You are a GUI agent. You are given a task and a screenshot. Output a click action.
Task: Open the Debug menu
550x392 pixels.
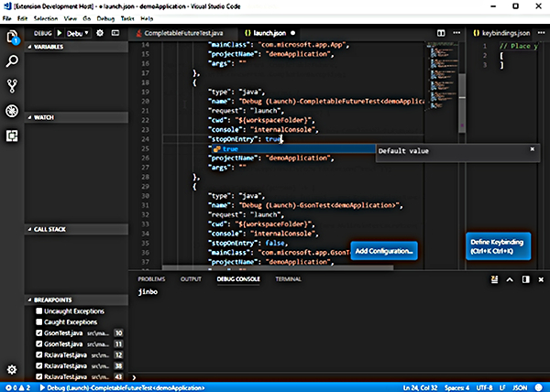105,18
